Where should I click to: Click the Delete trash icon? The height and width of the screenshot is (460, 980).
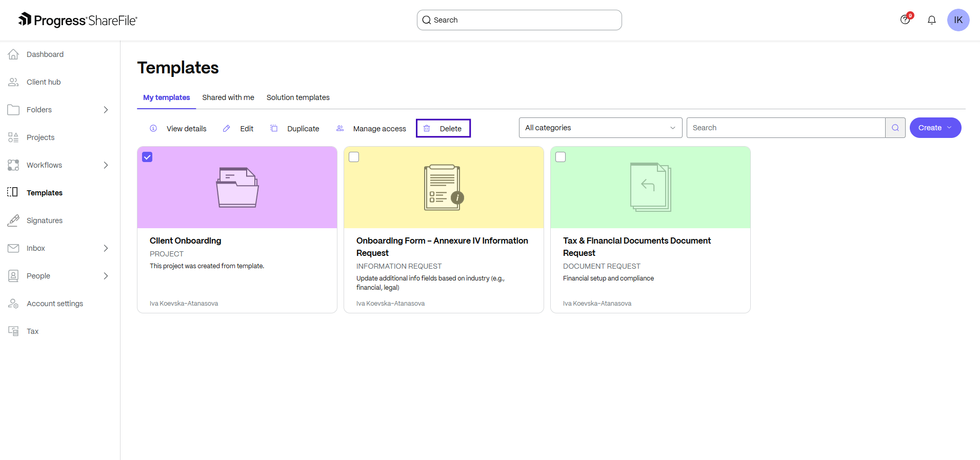427,128
